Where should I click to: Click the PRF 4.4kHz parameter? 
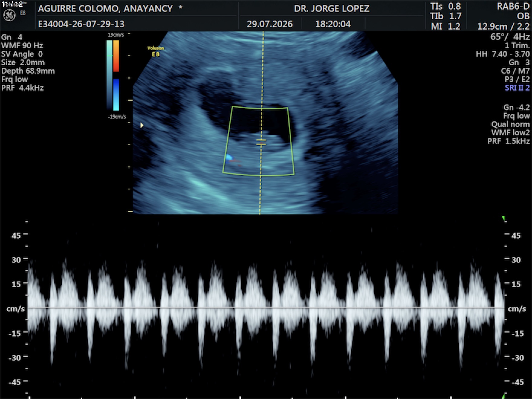point(22,88)
